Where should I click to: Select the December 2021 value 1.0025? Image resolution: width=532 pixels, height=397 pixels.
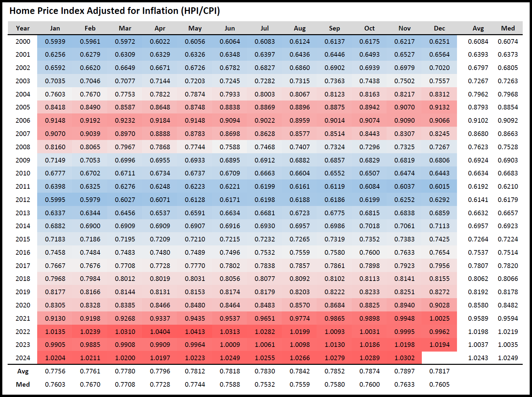[x=439, y=318]
